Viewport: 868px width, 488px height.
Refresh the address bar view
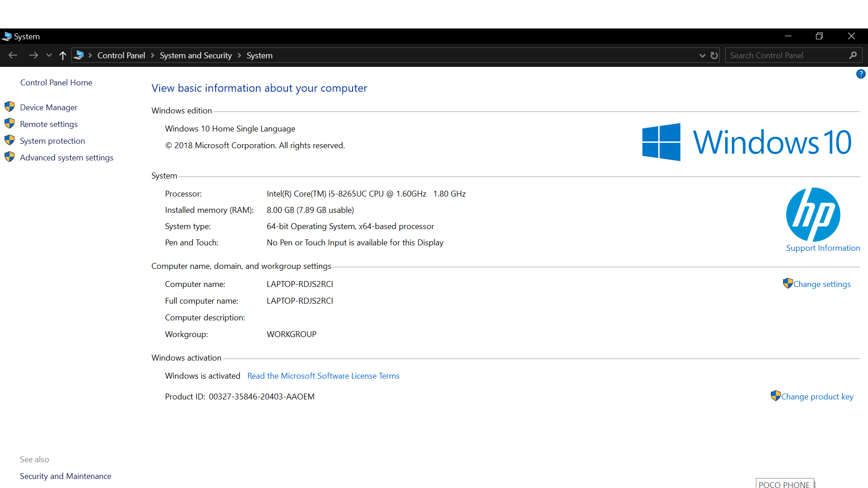(714, 55)
